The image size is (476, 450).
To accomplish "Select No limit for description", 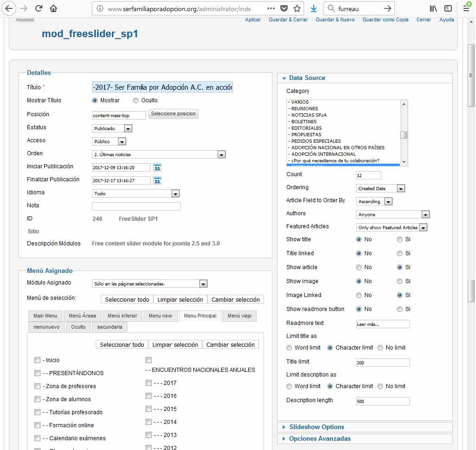I will coord(380,386).
